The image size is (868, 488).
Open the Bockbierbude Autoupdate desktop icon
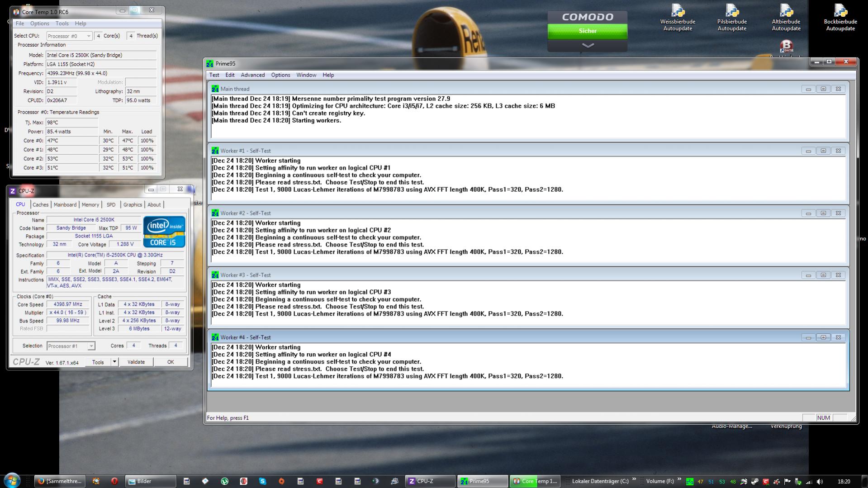[x=840, y=18]
